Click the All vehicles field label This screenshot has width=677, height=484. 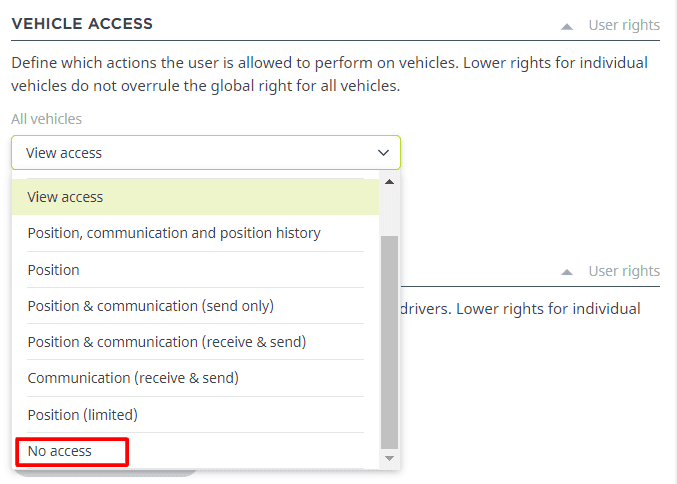pos(46,119)
